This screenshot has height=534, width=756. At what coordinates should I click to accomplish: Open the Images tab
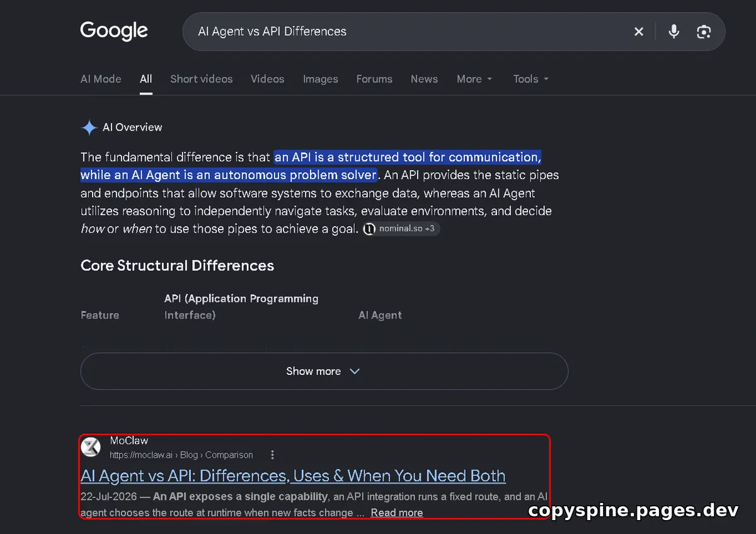click(x=321, y=79)
